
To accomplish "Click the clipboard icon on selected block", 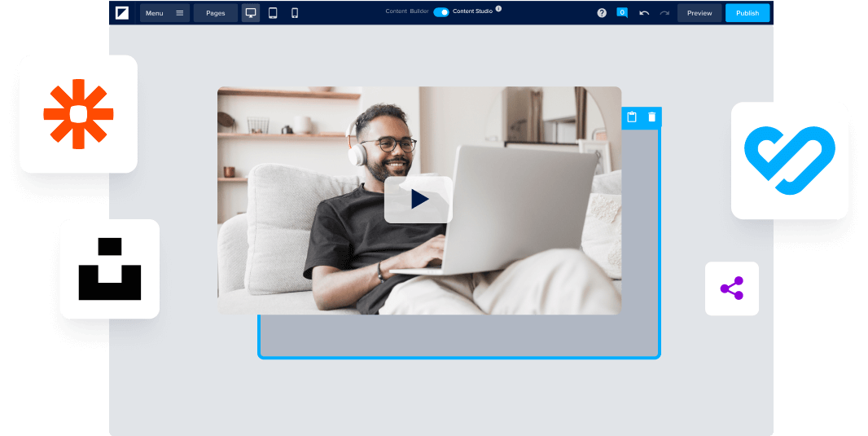I will tap(632, 117).
